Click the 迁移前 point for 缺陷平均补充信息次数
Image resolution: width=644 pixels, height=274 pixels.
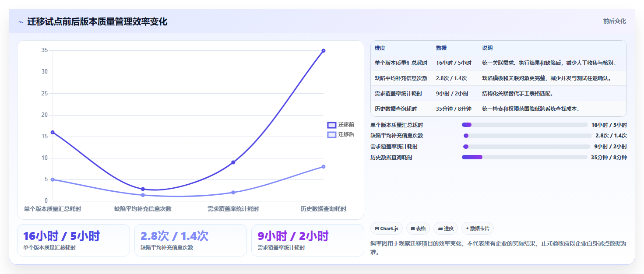coord(143,189)
